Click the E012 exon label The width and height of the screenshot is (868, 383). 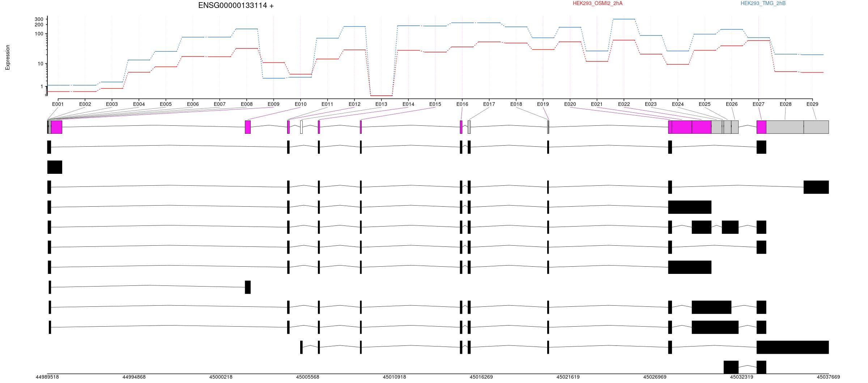pos(354,104)
